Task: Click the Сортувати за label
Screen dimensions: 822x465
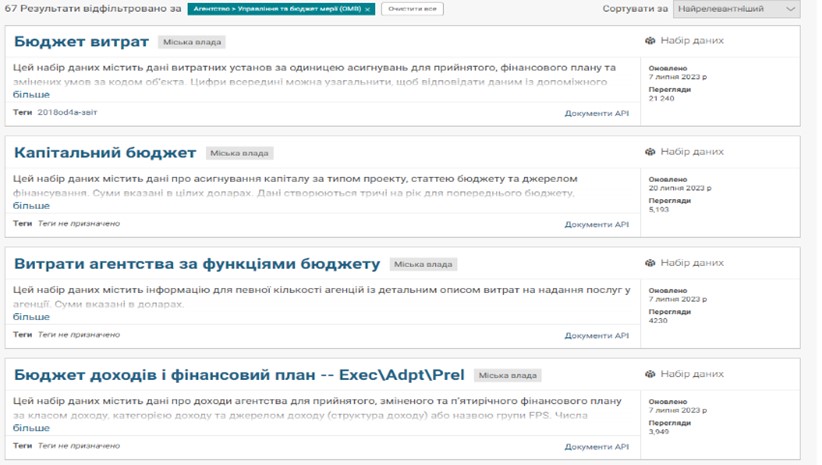Action: pyautogui.click(x=635, y=9)
